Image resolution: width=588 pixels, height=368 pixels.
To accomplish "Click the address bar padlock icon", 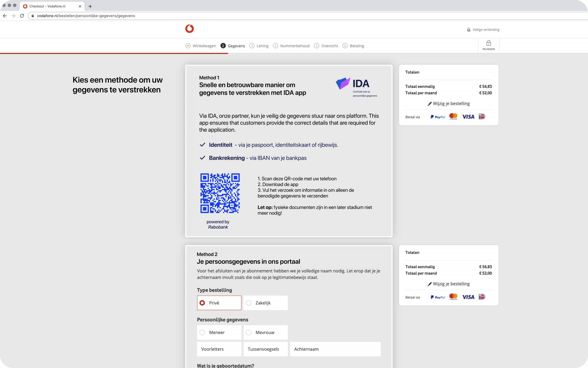I will (33, 16).
